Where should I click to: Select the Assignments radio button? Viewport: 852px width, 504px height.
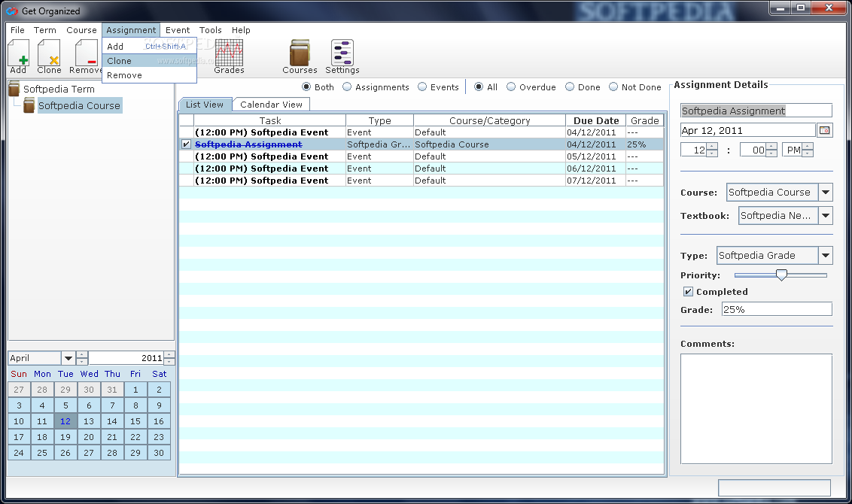(347, 87)
